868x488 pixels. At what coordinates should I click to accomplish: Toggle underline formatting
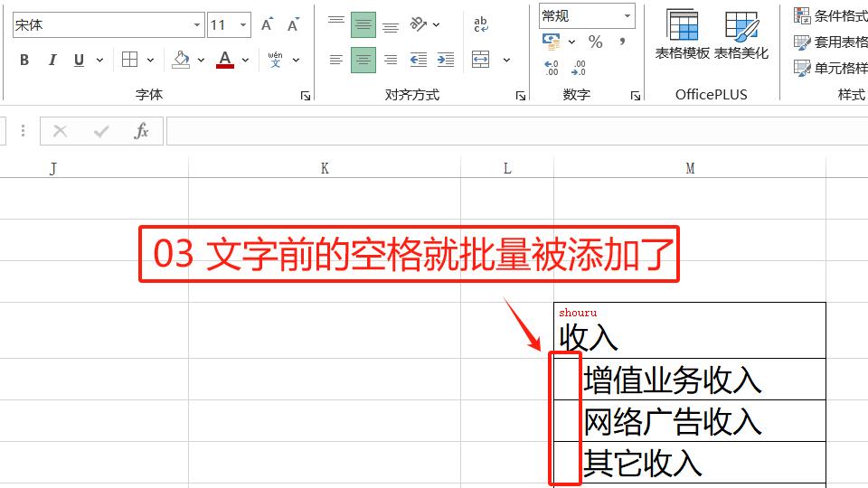click(x=80, y=60)
